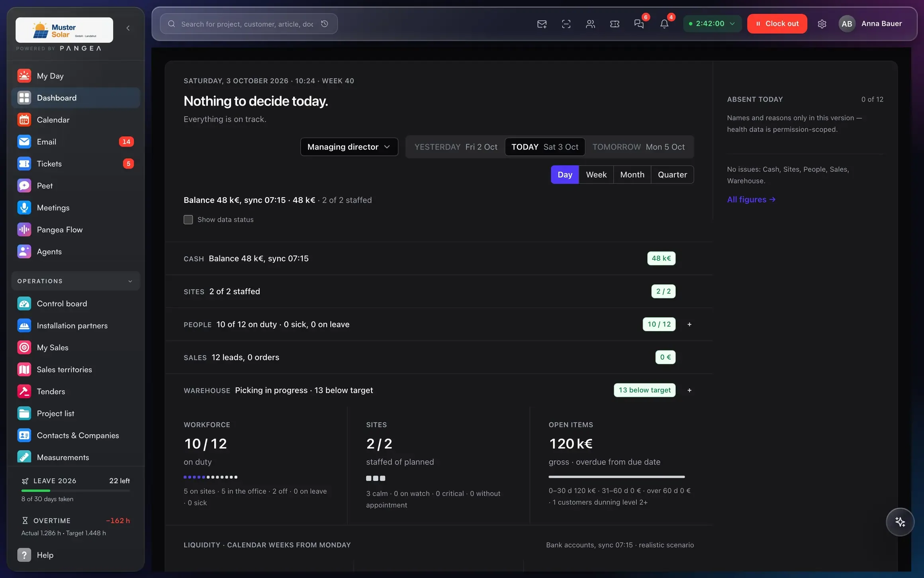924x578 pixels.
Task: Follow the All figures link
Action: [x=751, y=199]
